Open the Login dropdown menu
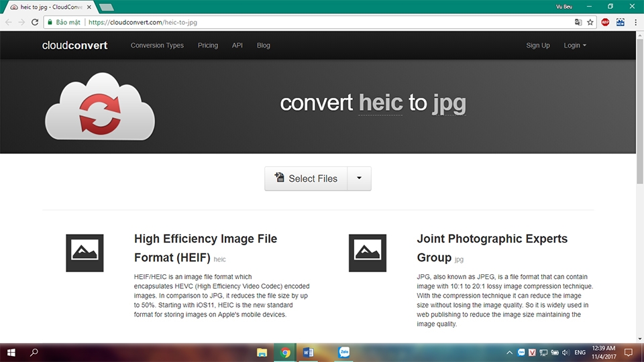Image resolution: width=644 pixels, height=362 pixels. (x=575, y=46)
